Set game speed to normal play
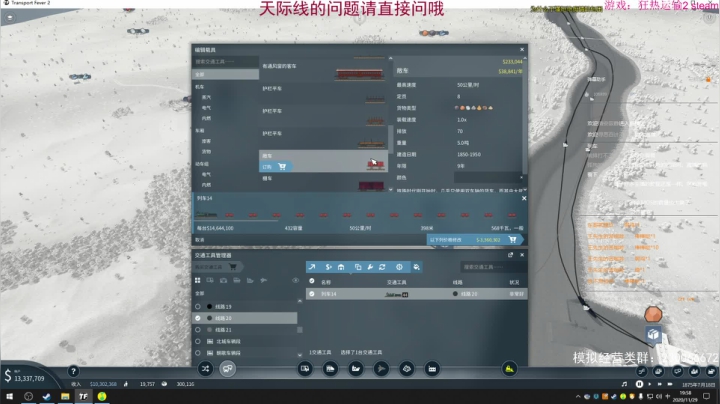The image size is (720, 404). pos(649,384)
